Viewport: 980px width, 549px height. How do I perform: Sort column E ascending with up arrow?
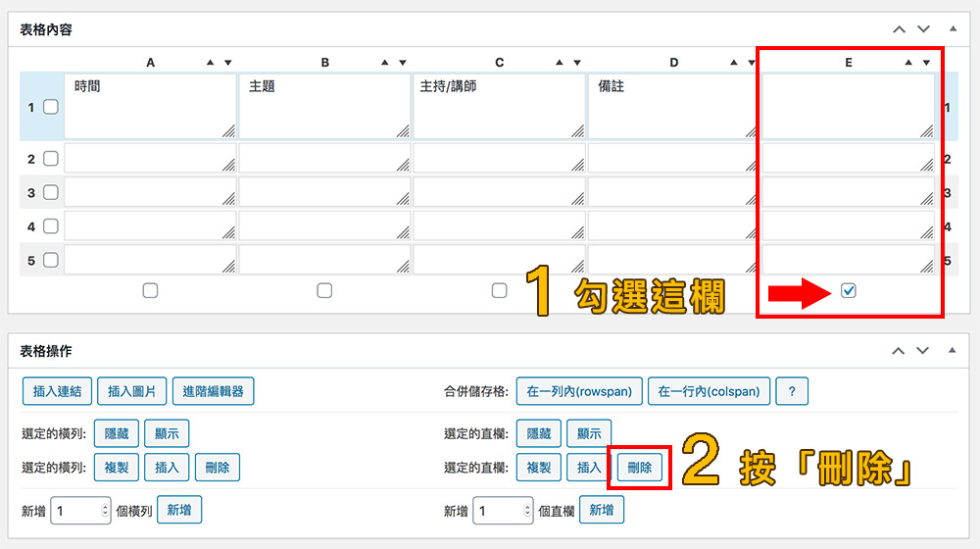[x=909, y=63]
